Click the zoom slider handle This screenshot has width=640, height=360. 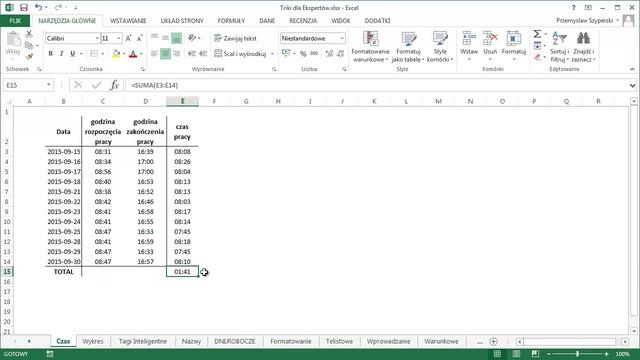point(577,354)
